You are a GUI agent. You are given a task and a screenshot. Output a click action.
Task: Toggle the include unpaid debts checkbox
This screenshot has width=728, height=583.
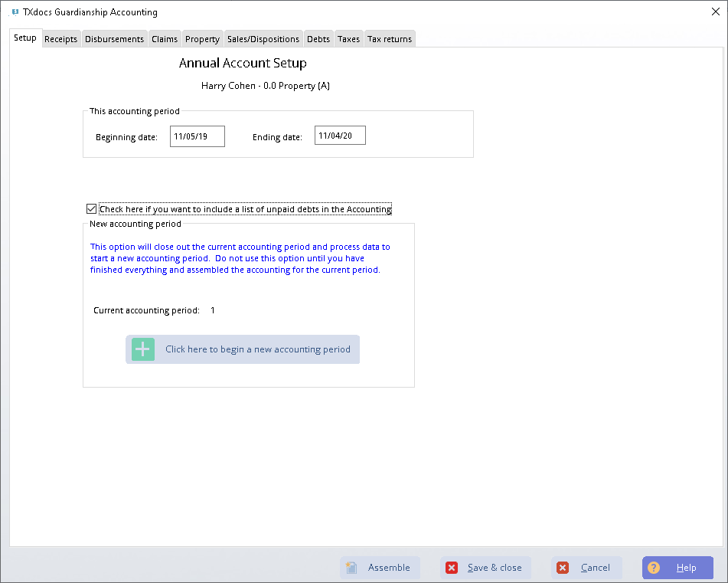coord(92,208)
